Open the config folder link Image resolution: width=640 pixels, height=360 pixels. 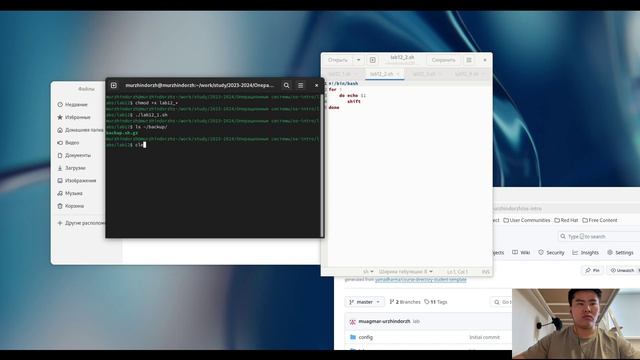(x=366, y=337)
